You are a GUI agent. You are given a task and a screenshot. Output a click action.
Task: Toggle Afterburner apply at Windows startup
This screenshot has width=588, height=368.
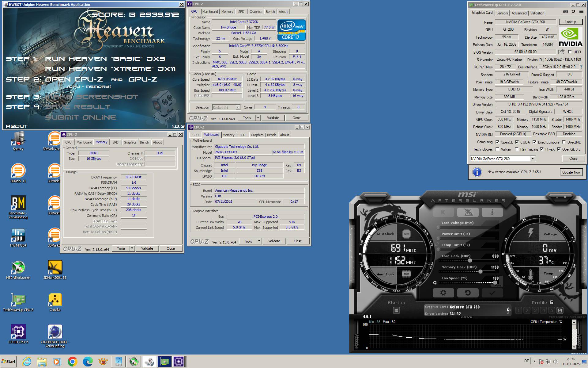[396, 310]
